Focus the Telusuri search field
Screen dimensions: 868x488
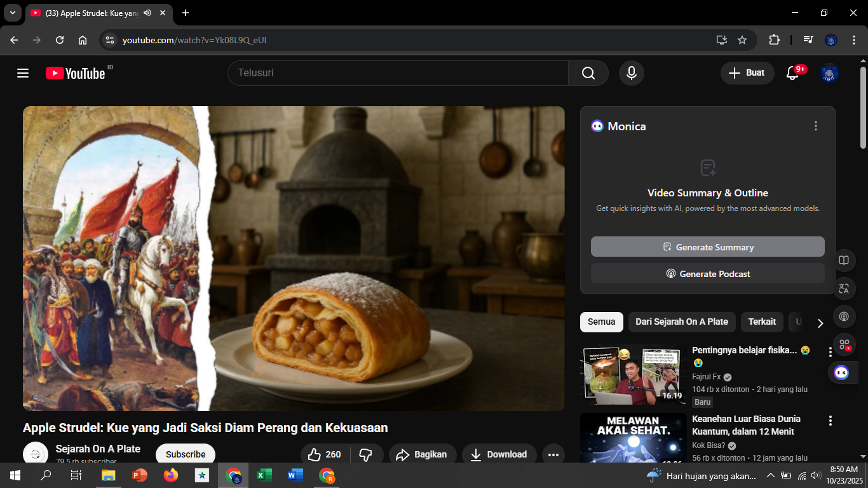tap(398, 73)
